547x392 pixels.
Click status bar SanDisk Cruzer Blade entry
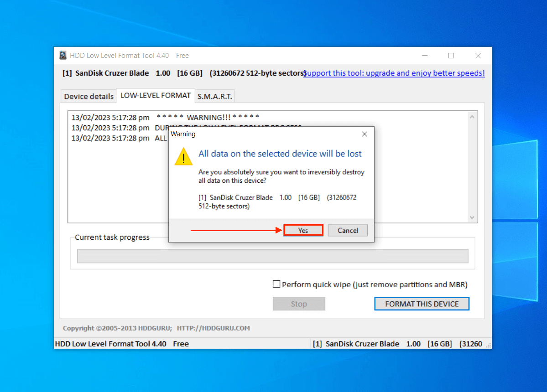(x=397, y=344)
